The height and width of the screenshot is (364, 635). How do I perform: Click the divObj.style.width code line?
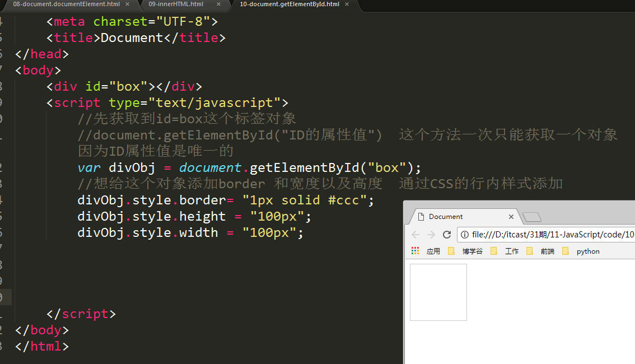click(x=190, y=233)
